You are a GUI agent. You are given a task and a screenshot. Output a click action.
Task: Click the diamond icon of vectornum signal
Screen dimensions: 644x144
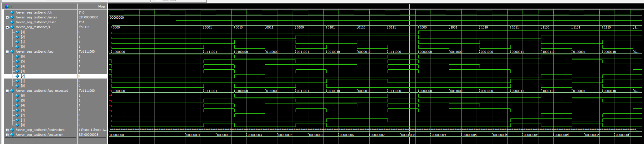tap(12, 135)
